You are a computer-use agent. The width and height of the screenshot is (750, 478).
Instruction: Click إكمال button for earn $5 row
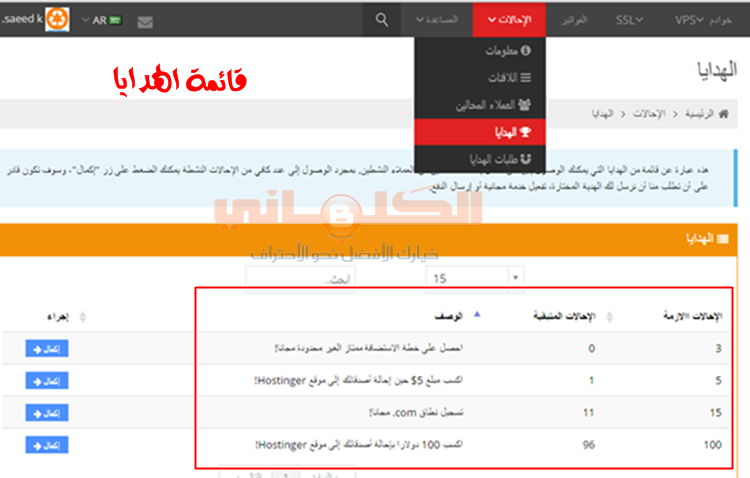pos(47,381)
